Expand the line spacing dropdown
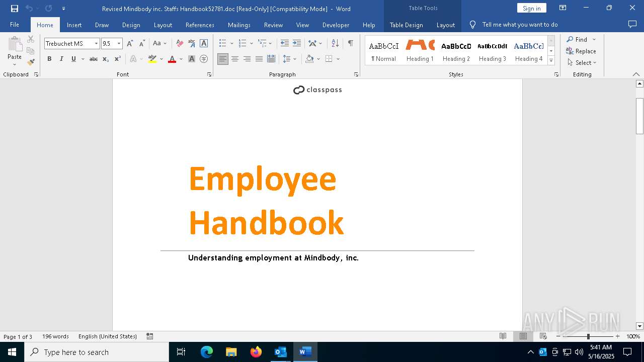This screenshot has width=644, height=362. click(x=295, y=59)
